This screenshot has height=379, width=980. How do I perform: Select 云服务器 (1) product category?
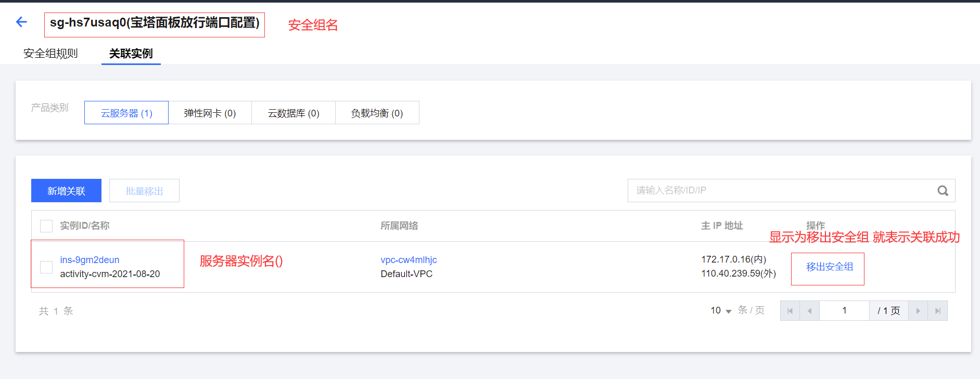[126, 113]
